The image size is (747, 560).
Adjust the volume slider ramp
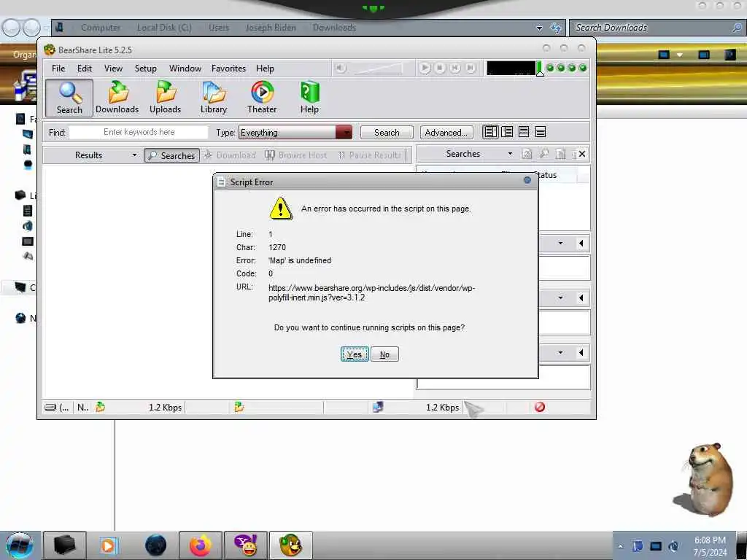[x=378, y=69]
